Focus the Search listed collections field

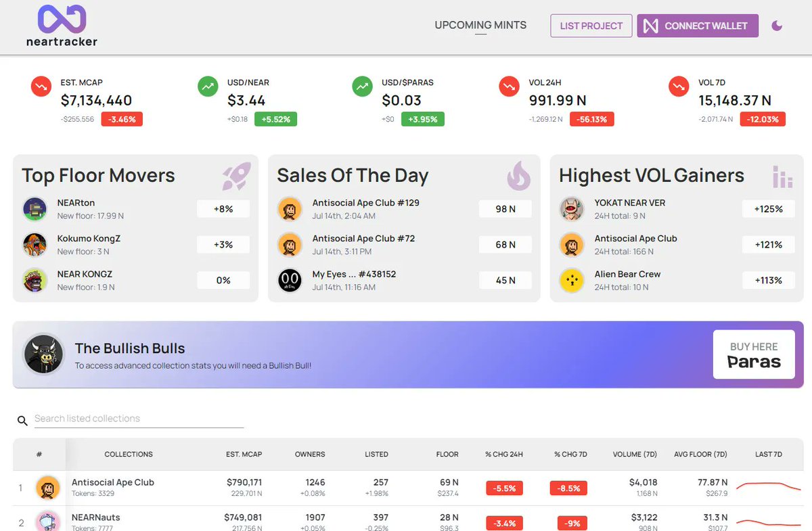[x=139, y=419]
